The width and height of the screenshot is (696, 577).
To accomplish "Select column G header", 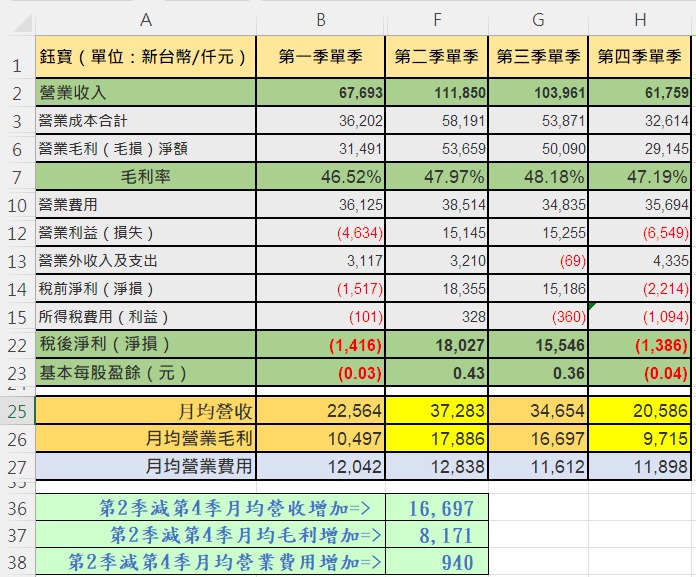I will point(538,20).
